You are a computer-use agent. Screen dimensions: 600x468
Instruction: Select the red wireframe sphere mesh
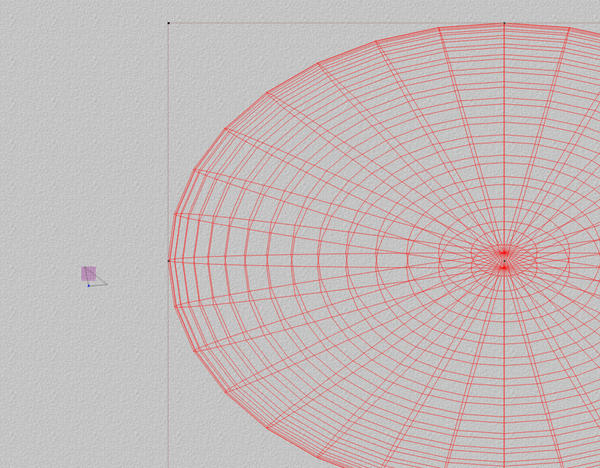tap(384, 245)
